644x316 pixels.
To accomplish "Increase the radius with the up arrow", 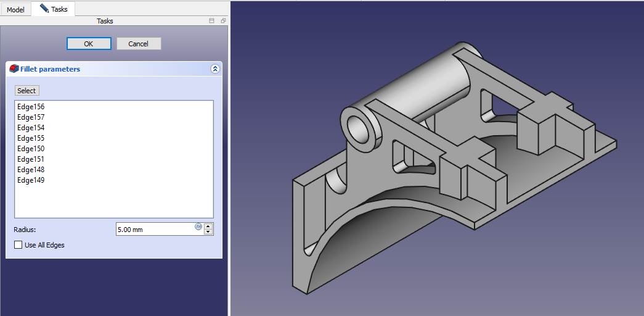I will (208, 226).
